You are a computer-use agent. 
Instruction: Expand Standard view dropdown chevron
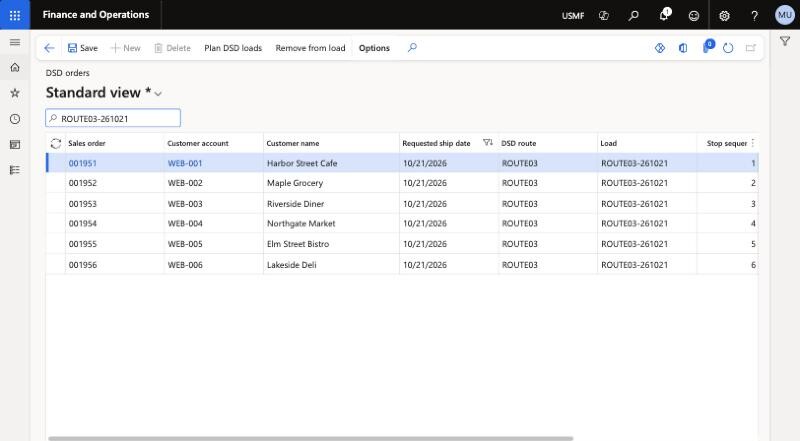[158, 93]
